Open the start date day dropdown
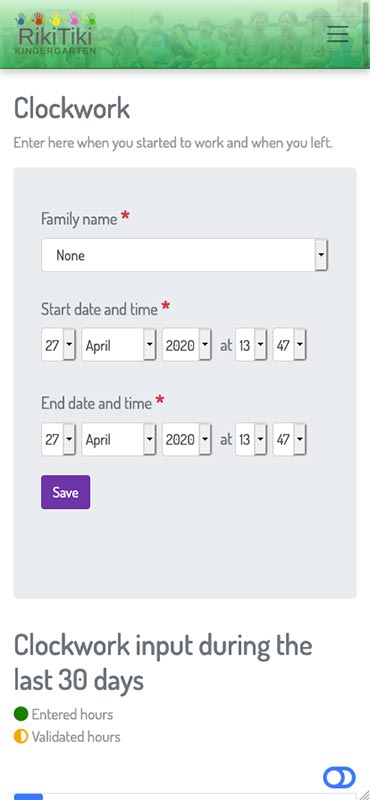The width and height of the screenshot is (370, 800). coord(58,345)
